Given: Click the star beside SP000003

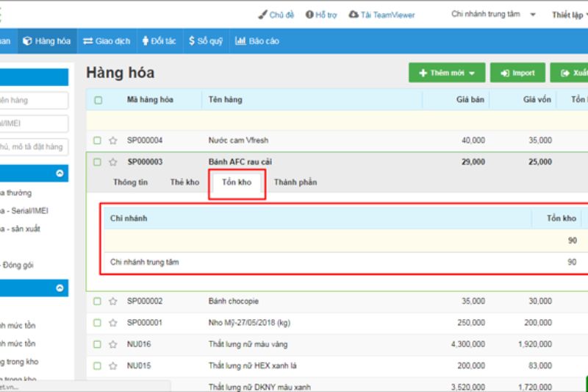Looking at the screenshot, I should click(x=113, y=163).
